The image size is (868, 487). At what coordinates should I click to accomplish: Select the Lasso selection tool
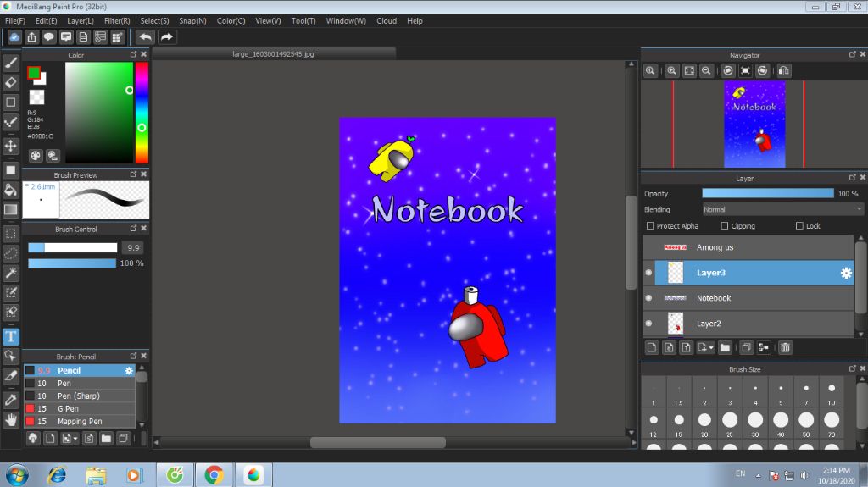tap(10, 253)
